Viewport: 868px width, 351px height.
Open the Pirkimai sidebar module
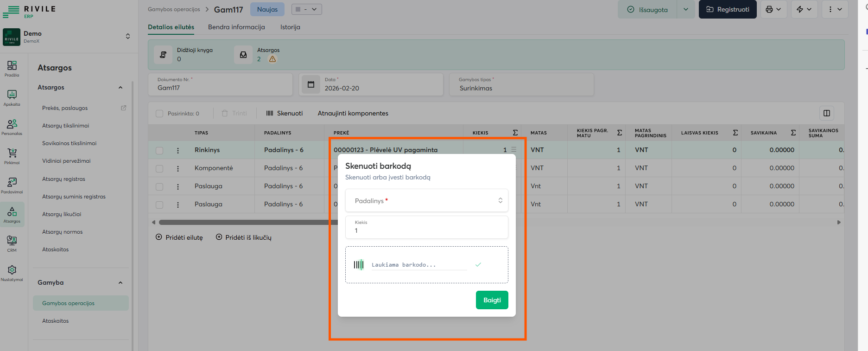12,156
